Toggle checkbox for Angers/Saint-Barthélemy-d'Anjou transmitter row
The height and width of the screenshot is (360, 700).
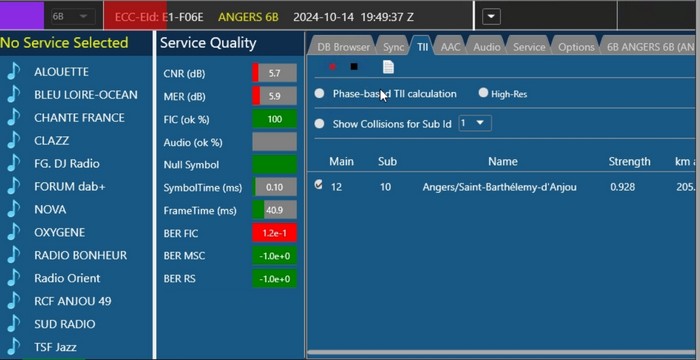tap(318, 184)
